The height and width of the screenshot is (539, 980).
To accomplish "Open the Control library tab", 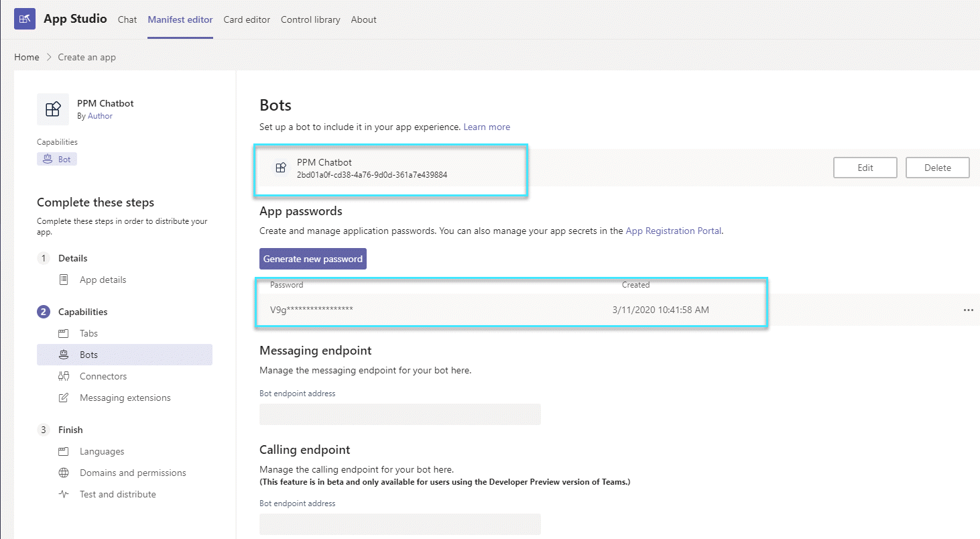I will pyautogui.click(x=310, y=19).
